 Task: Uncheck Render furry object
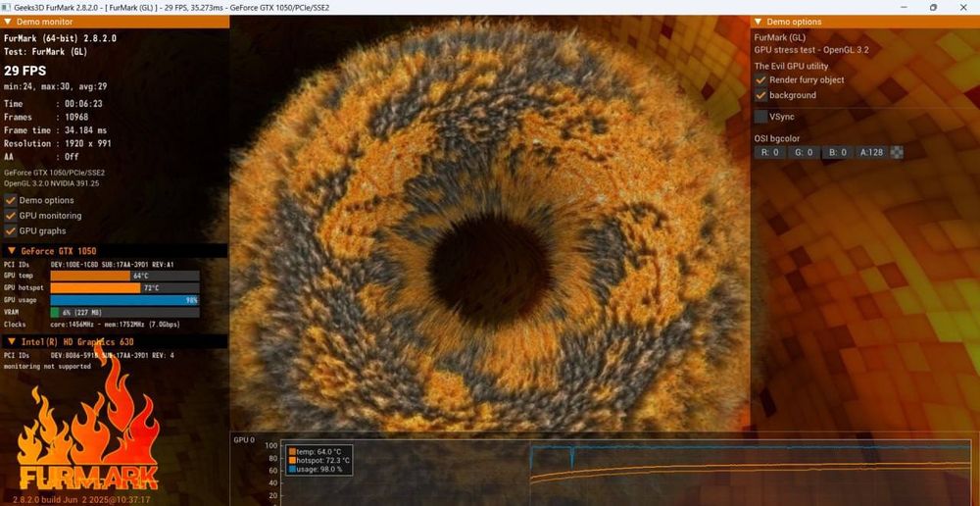click(x=760, y=80)
